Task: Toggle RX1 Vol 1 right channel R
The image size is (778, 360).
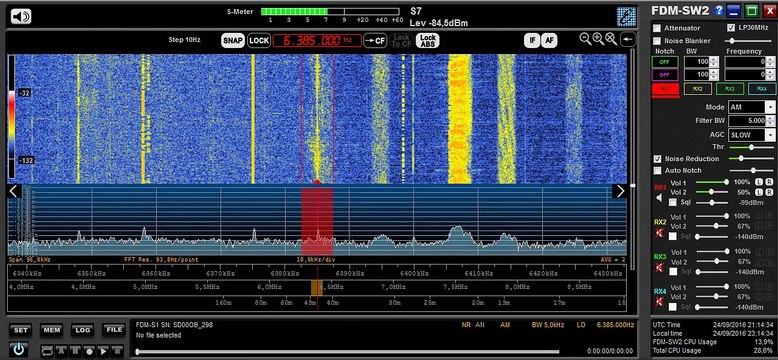Action: 769,182
